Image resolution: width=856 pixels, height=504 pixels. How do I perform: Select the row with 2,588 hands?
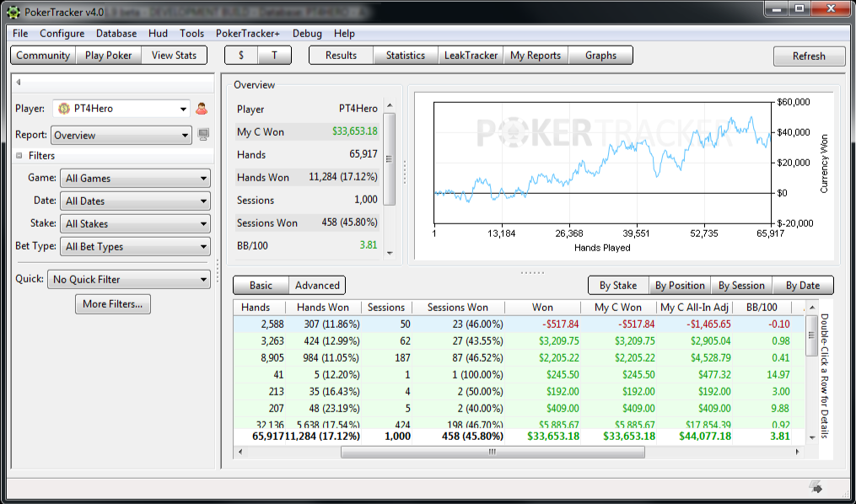click(520, 324)
